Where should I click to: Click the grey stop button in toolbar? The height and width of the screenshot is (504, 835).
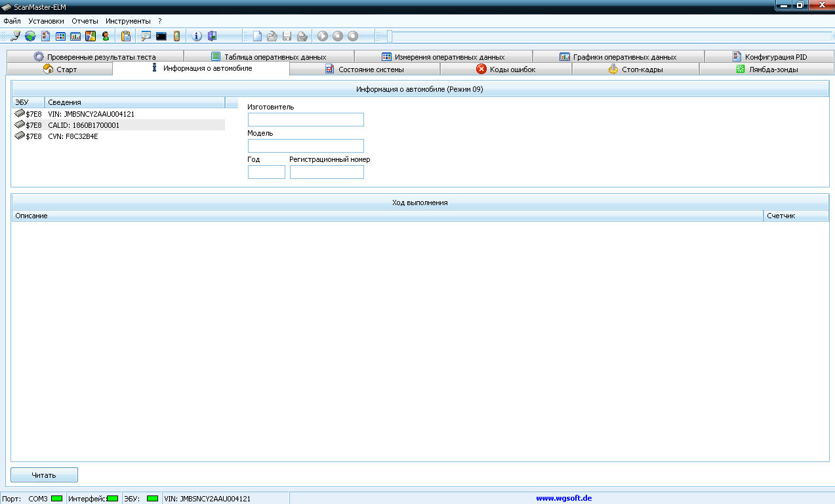pos(338,36)
